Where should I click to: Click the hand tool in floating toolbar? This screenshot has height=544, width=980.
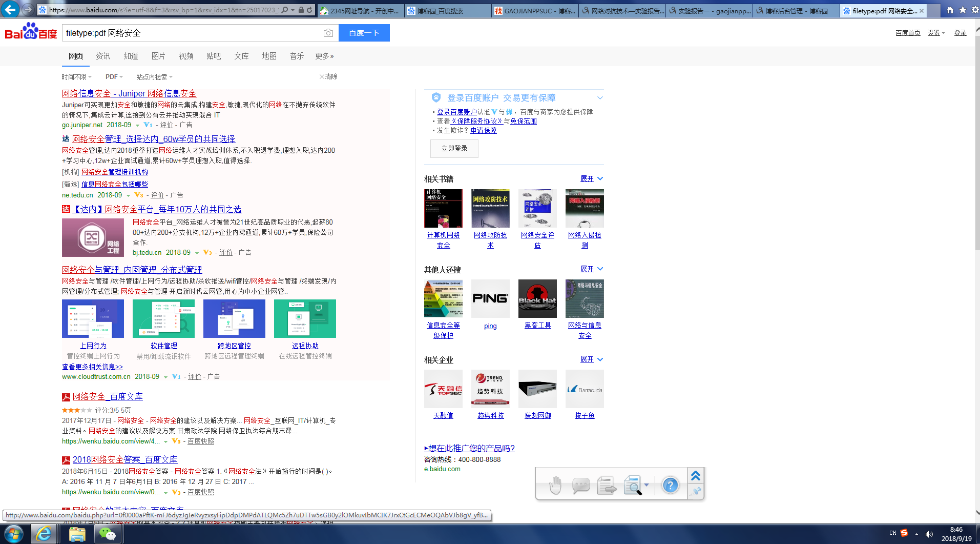click(x=555, y=485)
